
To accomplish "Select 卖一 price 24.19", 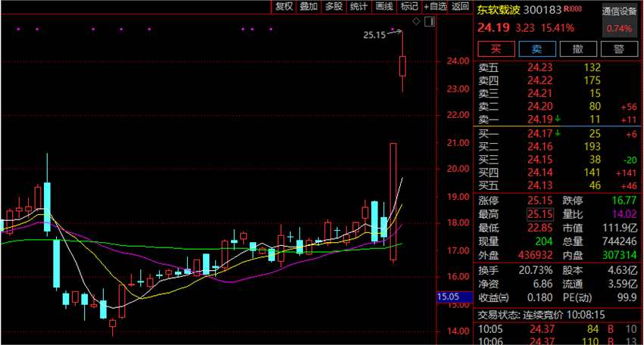I will (x=539, y=120).
